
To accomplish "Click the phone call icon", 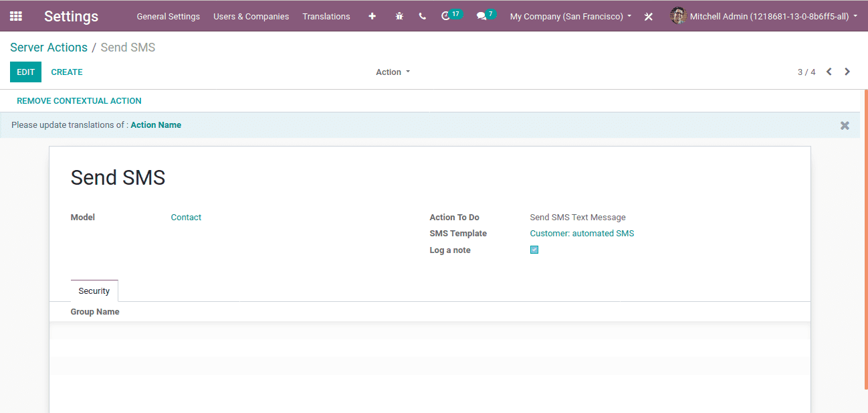I will pos(422,16).
